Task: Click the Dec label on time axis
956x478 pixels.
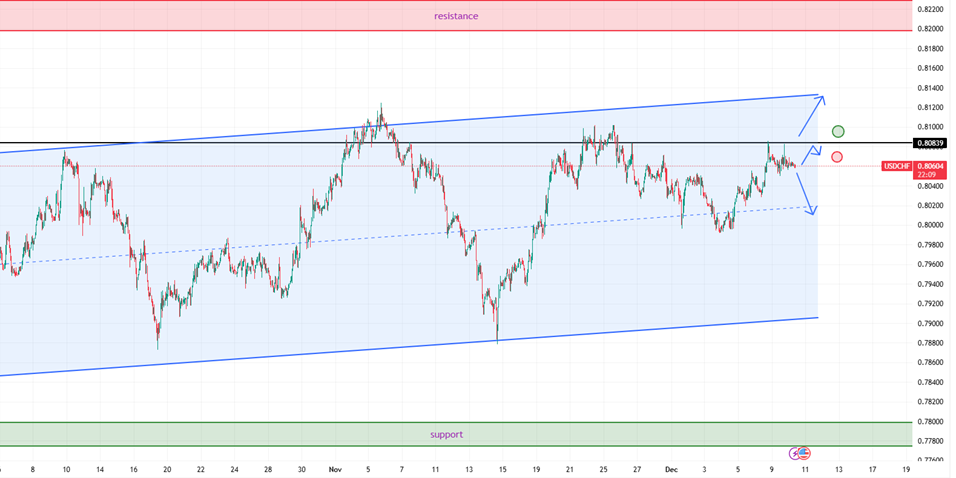Action: point(671,468)
